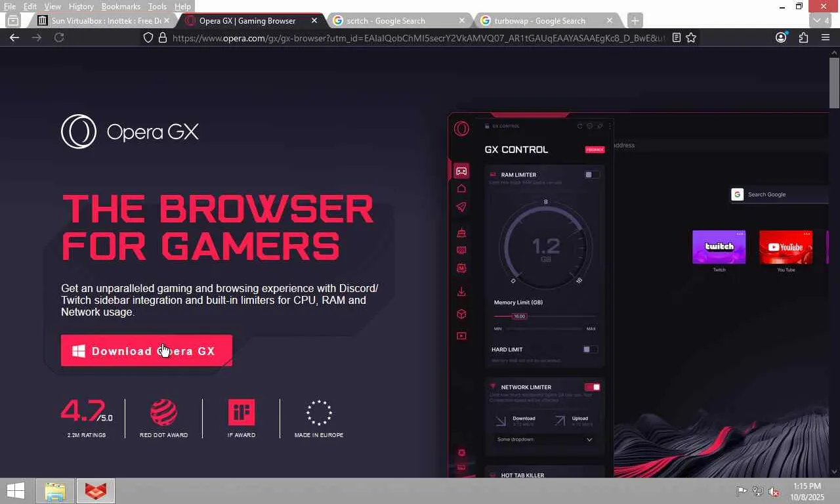840x504 pixels.
Task: Switch to the Sun Virtualbox tab
Action: pyautogui.click(x=104, y=20)
